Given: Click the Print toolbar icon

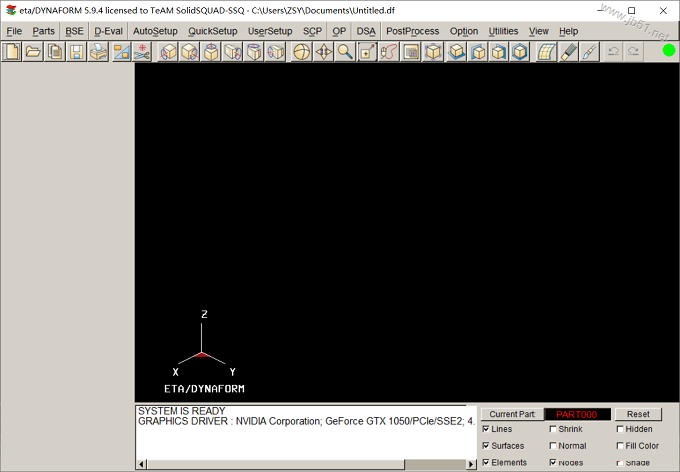Looking at the screenshot, I should point(98,52).
